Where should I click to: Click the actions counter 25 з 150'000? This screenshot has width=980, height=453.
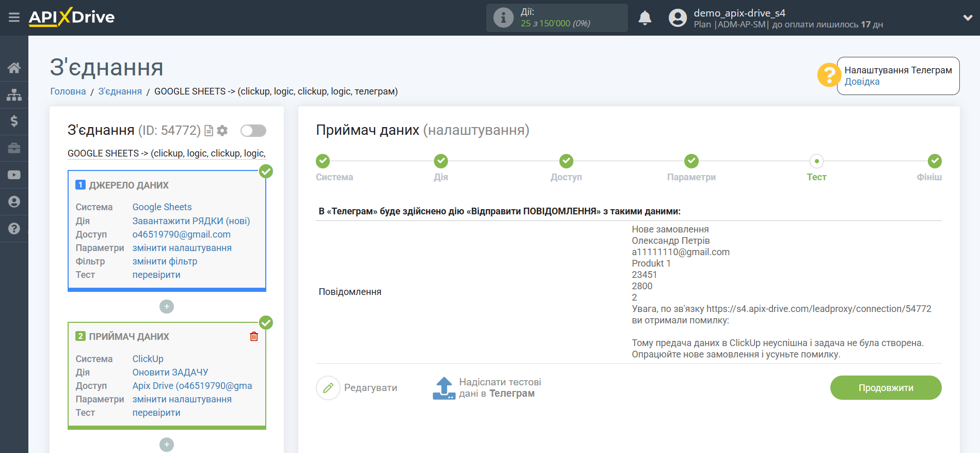555,23
